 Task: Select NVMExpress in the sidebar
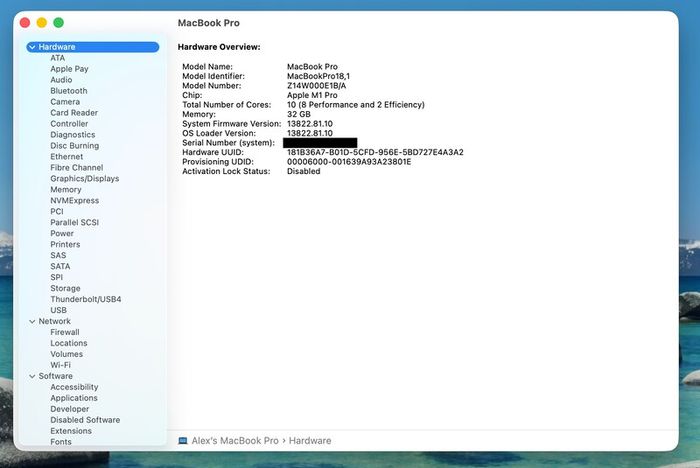[75, 201]
